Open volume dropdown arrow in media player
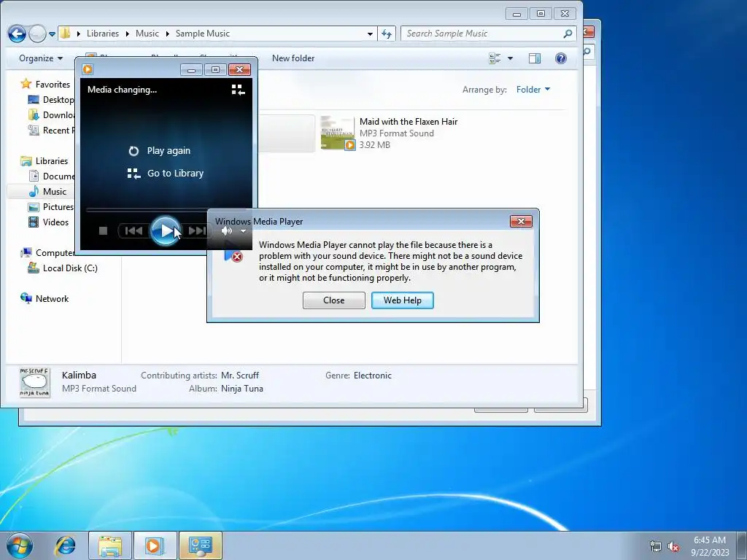 [243, 231]
